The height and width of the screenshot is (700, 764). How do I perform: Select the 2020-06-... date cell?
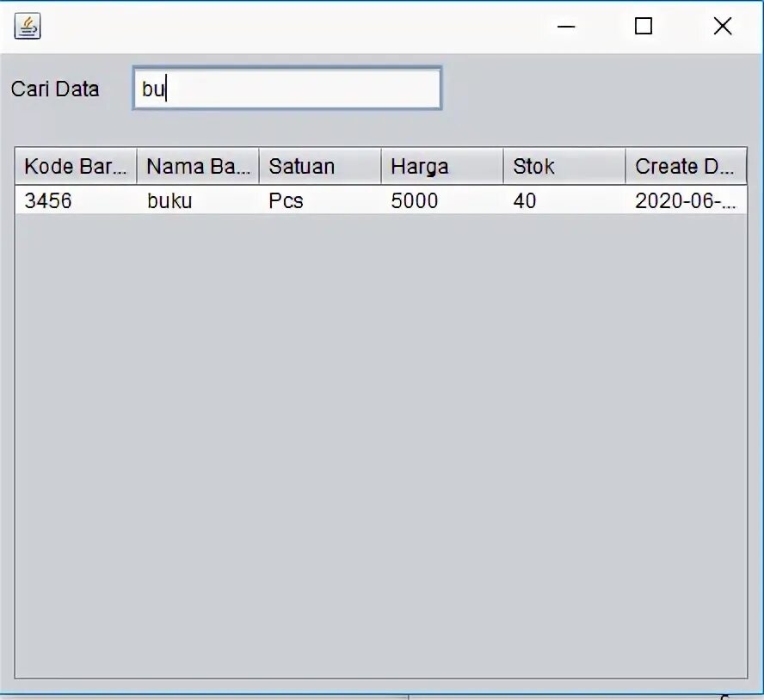pyautogui.click(x=686, y=200)
